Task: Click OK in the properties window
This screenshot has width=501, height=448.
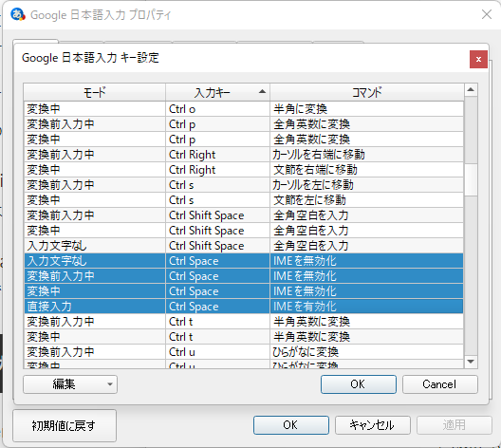Action: pos(291,425)
